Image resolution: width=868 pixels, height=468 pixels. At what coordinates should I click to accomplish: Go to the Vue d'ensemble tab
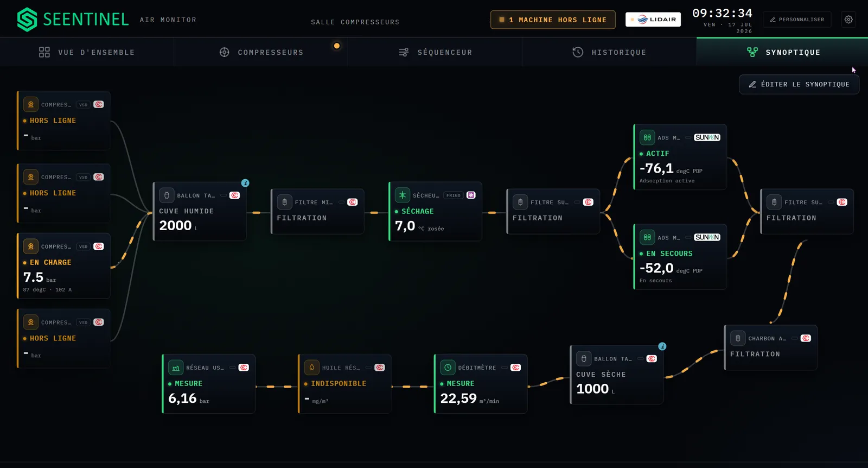click(x=87, y=52)
